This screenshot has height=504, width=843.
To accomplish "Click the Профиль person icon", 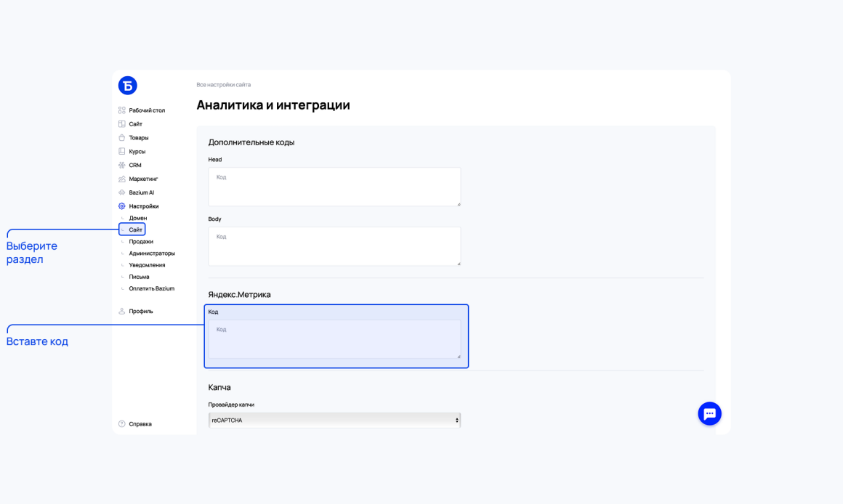I will click(122, 311).
